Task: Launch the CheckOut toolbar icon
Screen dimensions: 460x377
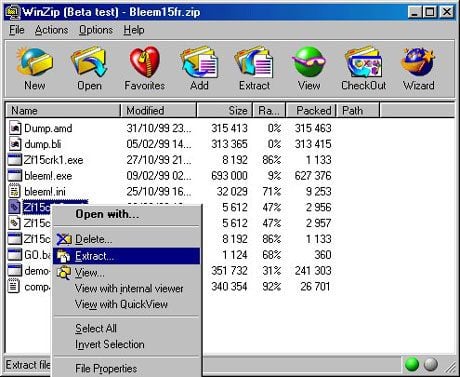Action: (x=364, y=68)
